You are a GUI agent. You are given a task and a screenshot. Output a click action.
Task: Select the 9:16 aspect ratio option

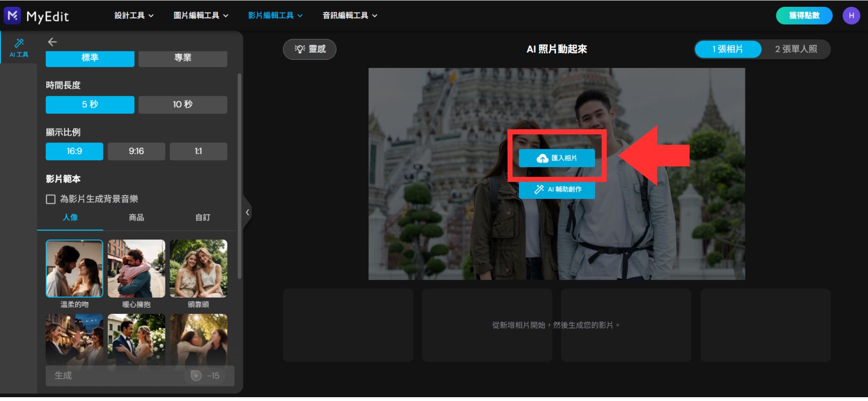[136, 151]
